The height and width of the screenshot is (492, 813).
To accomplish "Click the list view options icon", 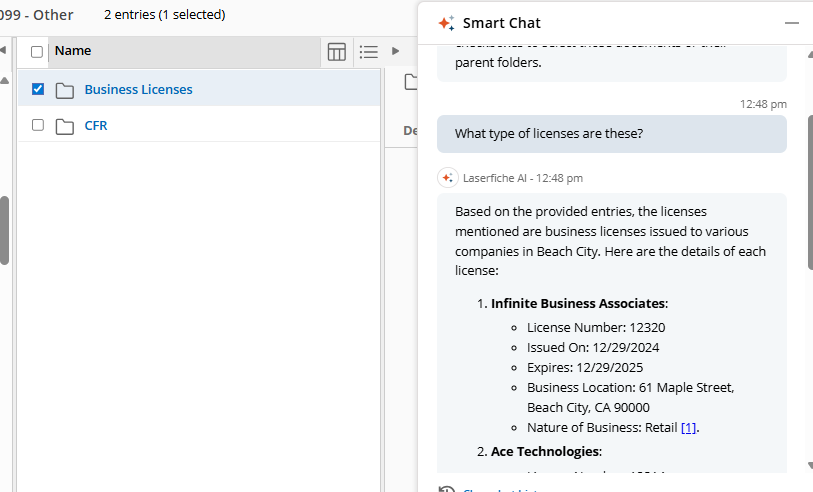I will (368, 52).
